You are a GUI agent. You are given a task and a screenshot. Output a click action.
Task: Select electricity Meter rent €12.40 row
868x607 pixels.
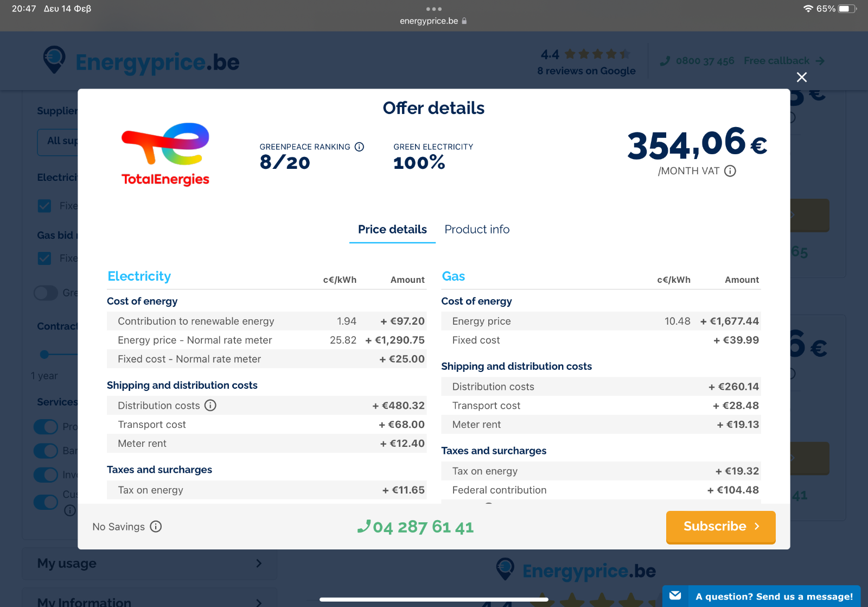point(266,443)
